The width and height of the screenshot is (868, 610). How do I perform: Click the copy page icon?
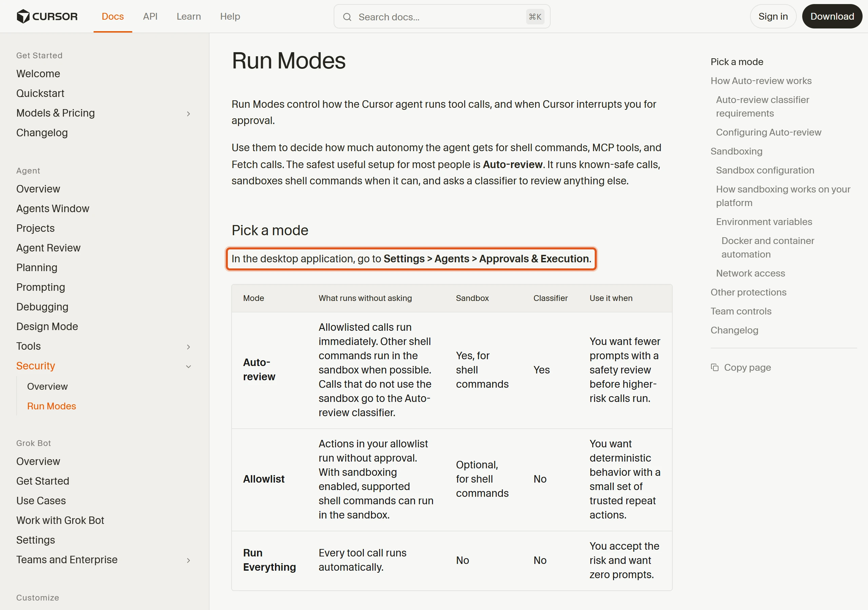click(x=714, y=367)
